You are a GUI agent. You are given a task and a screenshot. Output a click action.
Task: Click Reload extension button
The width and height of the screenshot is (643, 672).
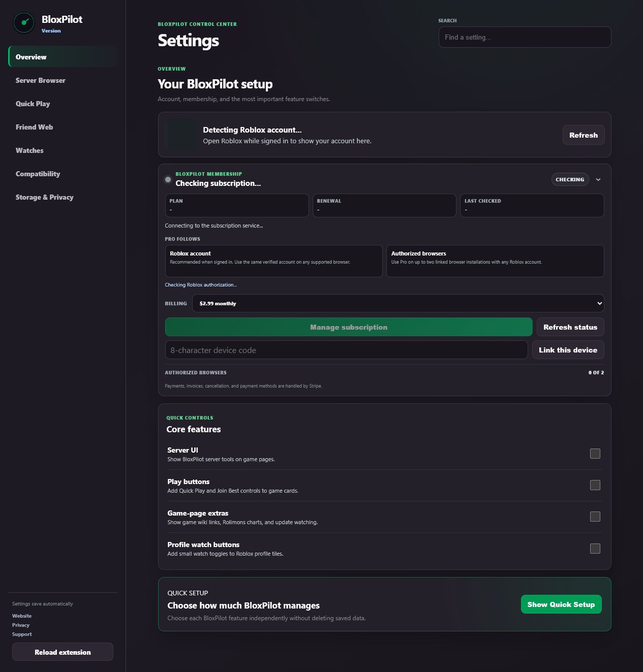click(x=63, y=652)
